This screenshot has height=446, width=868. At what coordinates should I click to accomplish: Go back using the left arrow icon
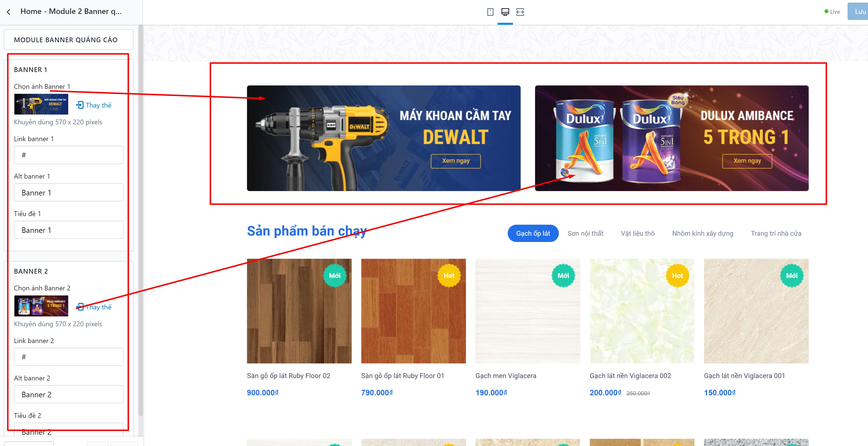[9, 12]
